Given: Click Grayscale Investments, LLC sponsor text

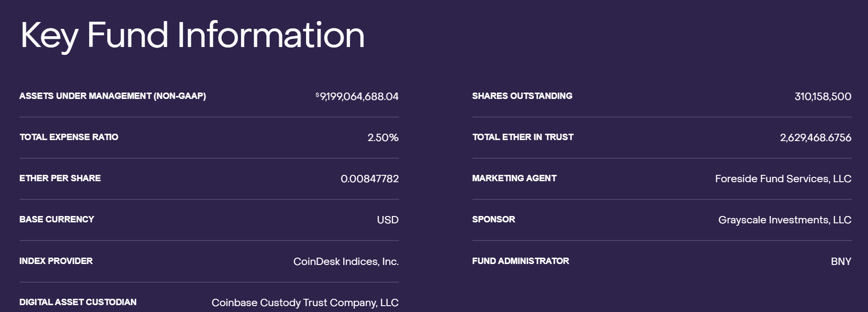Looking at the screenshot, I should click(784, 220).
